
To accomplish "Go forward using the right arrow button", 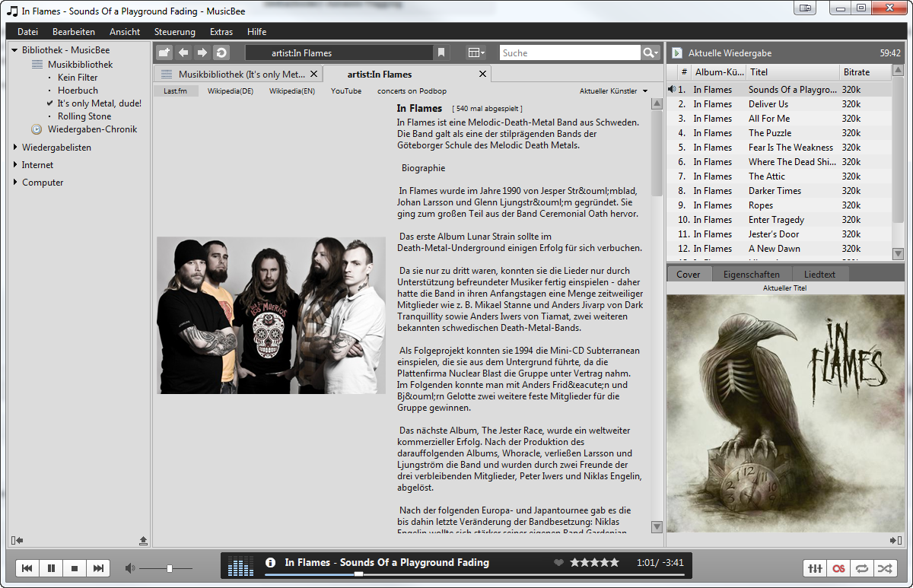I will pyautogui.click(x=202, y=52).
